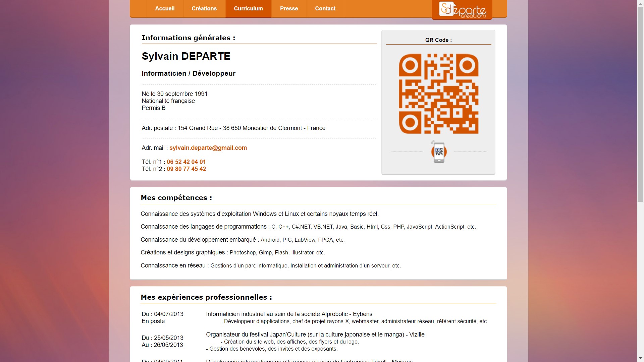
Task: Open the Accueil page
Action: click(164, 8)
